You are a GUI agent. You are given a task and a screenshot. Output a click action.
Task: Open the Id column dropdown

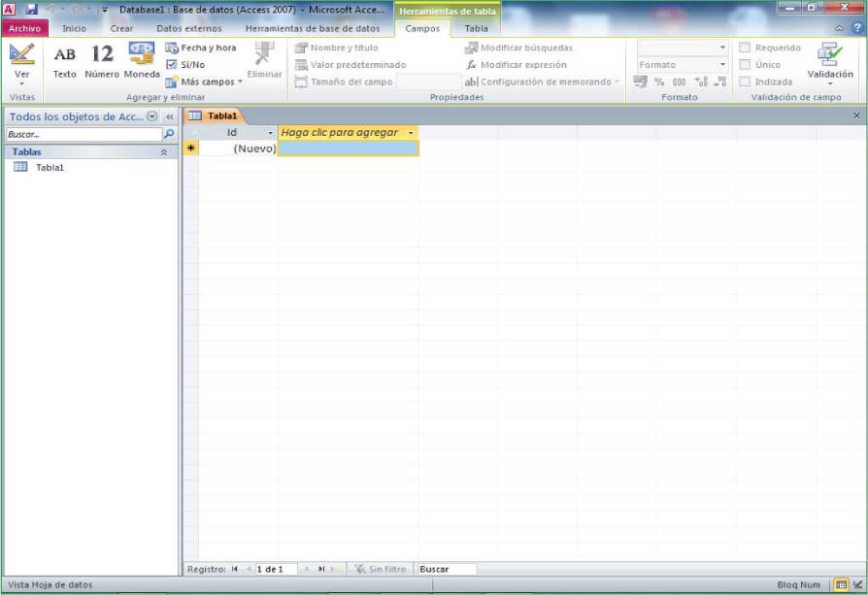click(x=270, y=133)
